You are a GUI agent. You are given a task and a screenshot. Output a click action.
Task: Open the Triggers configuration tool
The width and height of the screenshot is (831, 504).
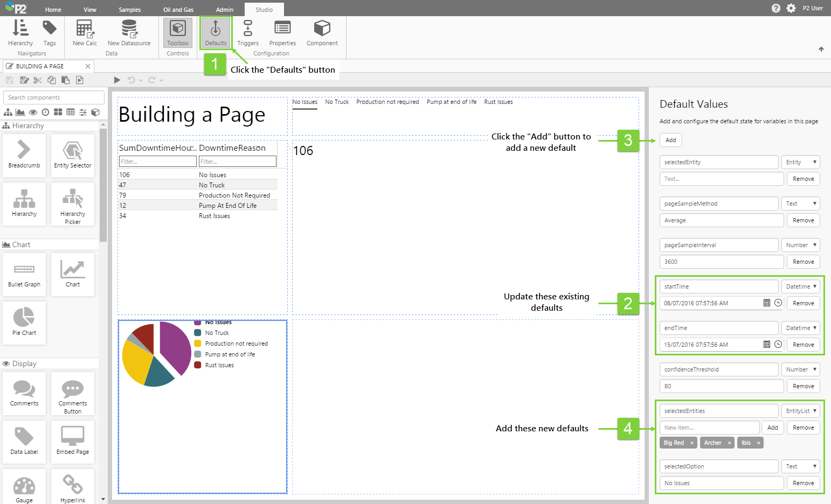click(x=247, y=32)
